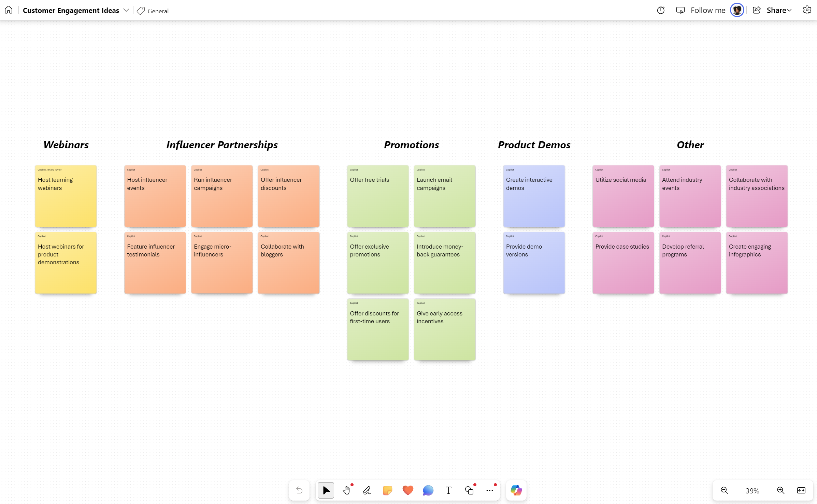817x504 pixels.
Task: Click the 39% zoom level
Action: (x=752, y=491)
